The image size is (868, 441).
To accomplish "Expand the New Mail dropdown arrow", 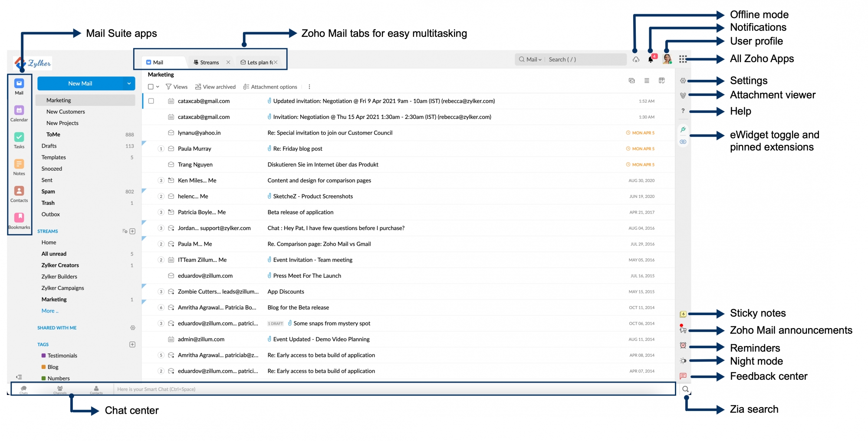I will [x=129, y=83].
